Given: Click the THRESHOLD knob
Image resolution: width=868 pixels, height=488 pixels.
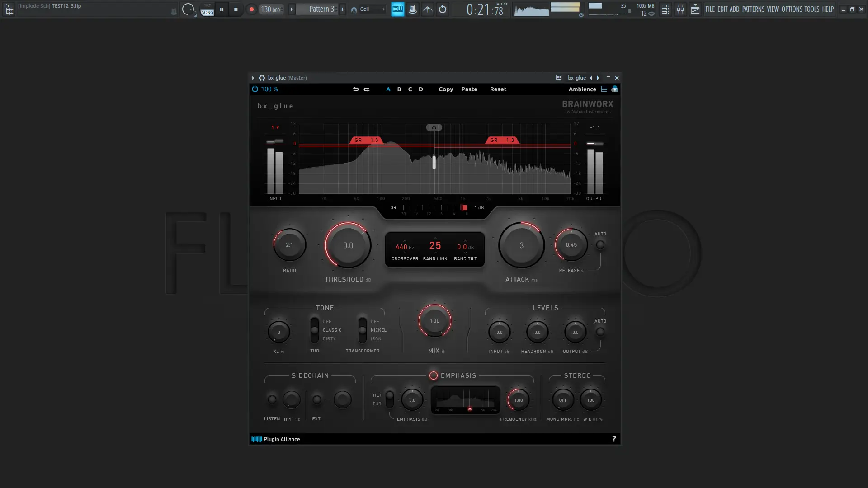Looking at the screenshot, I should (x=347, y=245).
